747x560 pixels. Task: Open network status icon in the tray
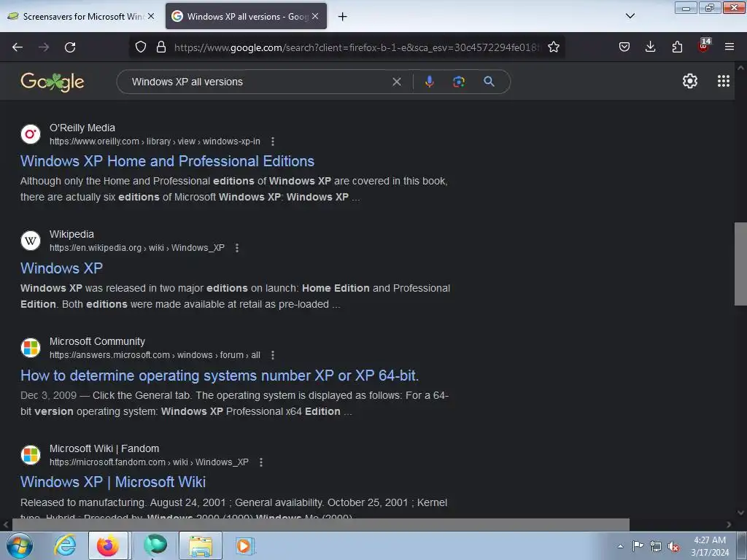(656, 546)
